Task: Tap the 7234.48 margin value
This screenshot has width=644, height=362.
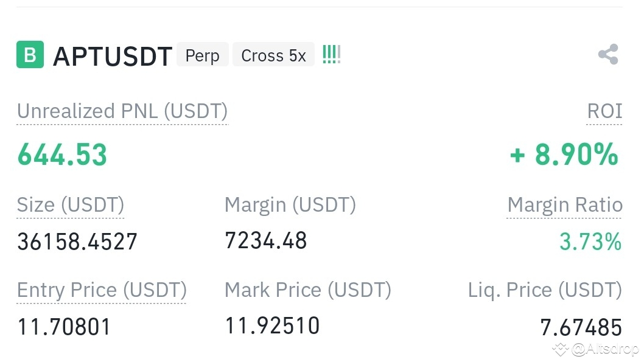Action: pyautogui.click(x=266, y=240)
